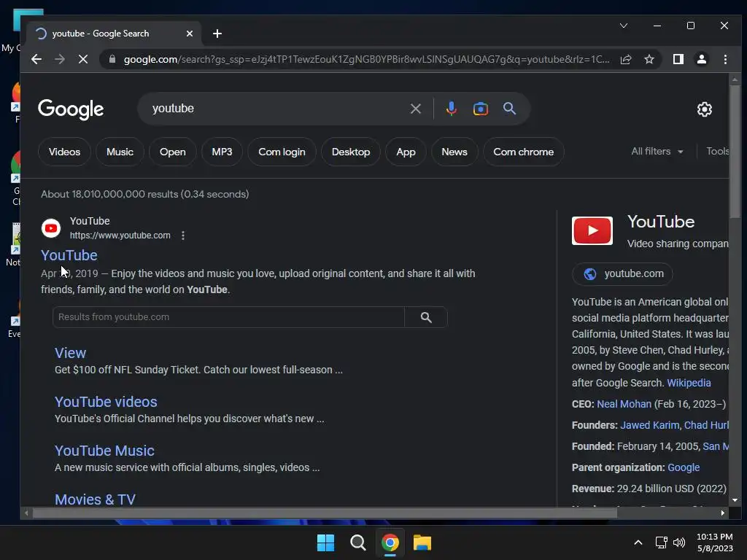
Task: Open the Tools option
Action: click(718, 152)
